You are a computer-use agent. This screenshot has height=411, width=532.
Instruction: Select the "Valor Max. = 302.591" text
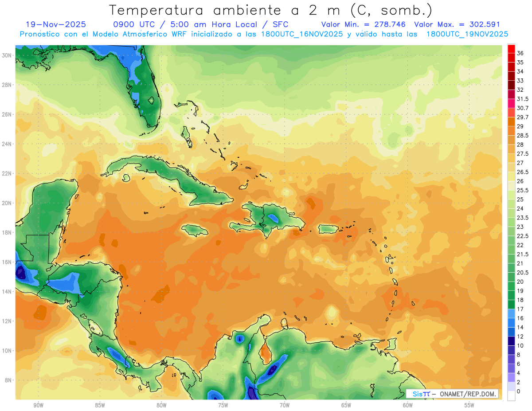click(x=457, y=24)
